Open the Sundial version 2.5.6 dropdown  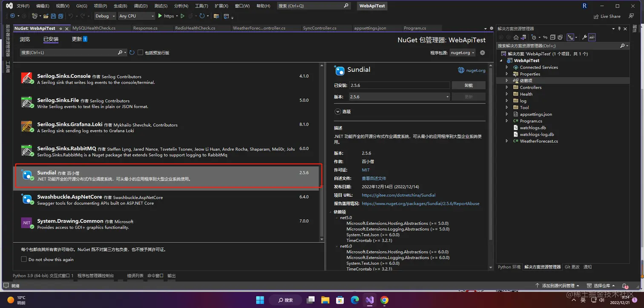[x=400, y=97]
